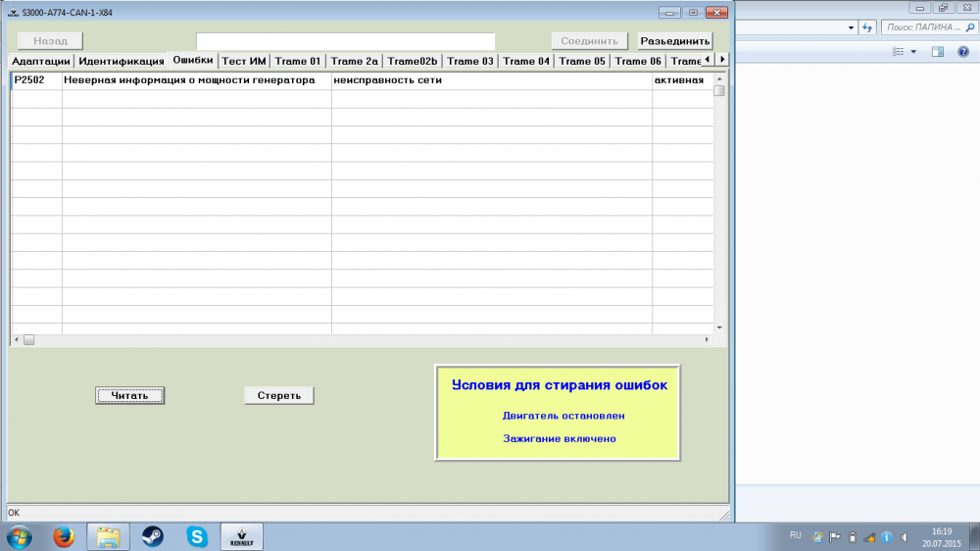Open the Trame02b tab
This screenshot has width=980, height=551.
[412, 61]
